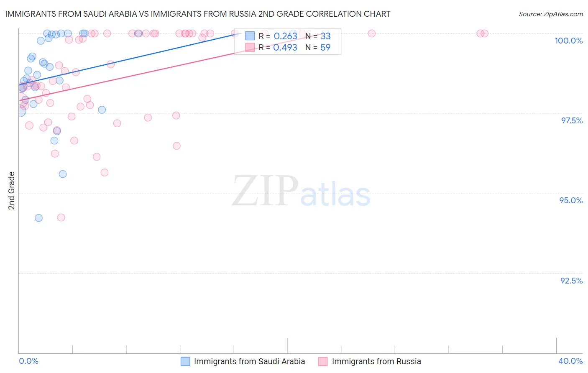Image resolution: width=588 pixels, height=373 pixels.
Task: Click the R value 0.263 text
Action: pyautogui.click(x=285, y=36)
